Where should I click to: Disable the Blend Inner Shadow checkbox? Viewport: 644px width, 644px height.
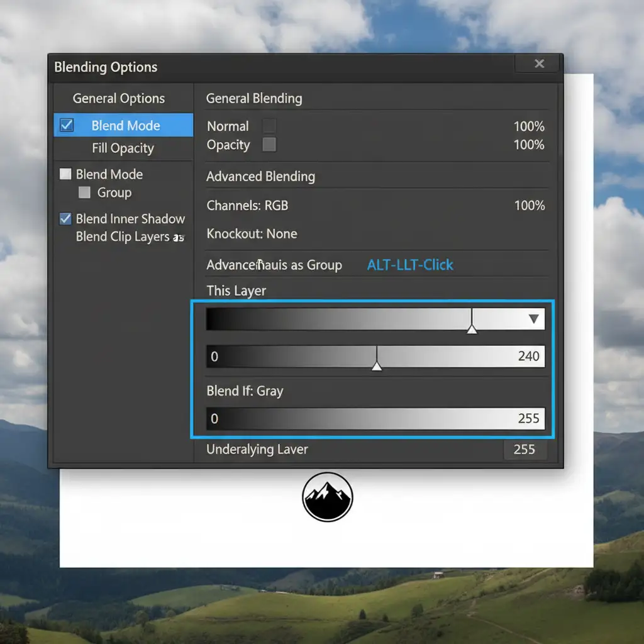(65, 219)
